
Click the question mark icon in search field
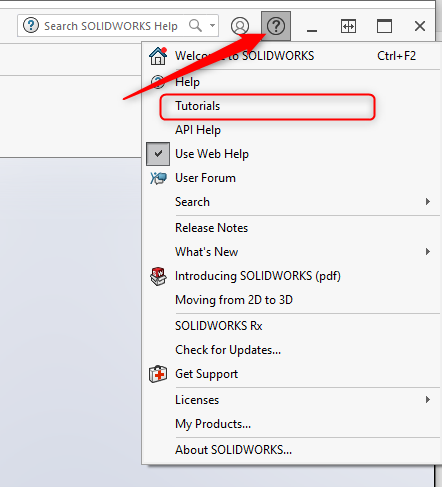31,25
